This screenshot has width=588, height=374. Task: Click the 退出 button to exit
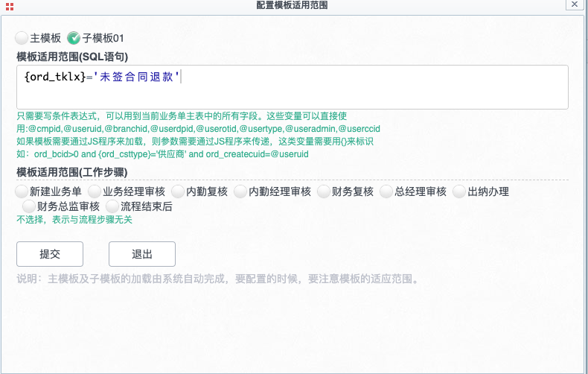coord(142,254)
